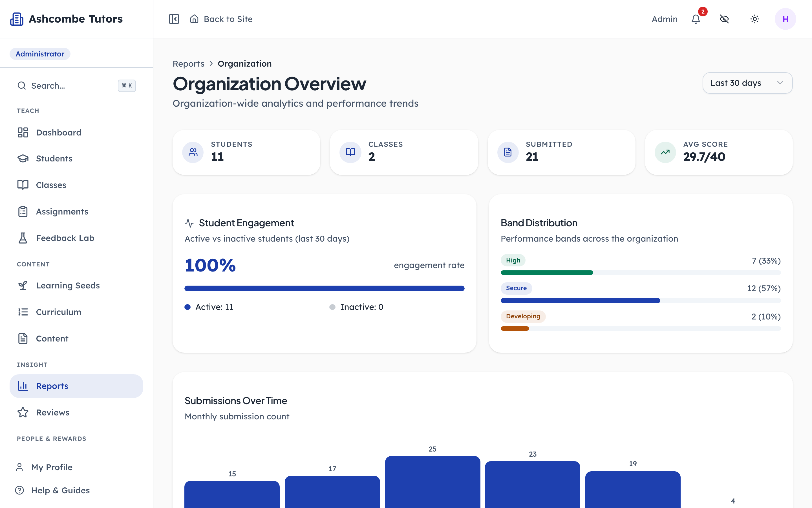Click the Reports breadcrumb link
The width and height of the screenshot is (812, 508).
coord(189,63)
